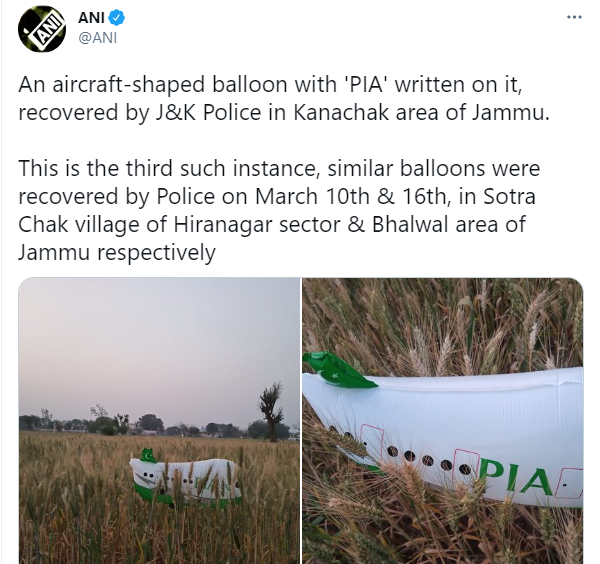Open the @ANI handle link
Viewport: 600px width, 564px height.
coord(98,38)
